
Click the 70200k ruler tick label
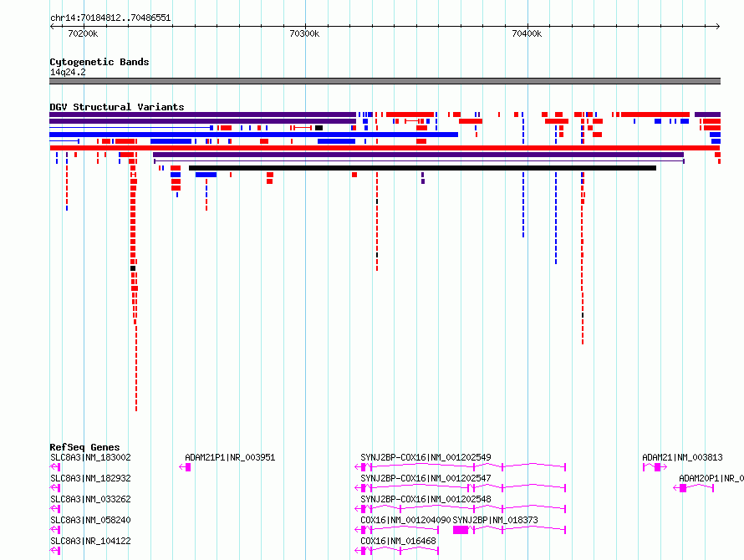pyautogui.click(x=83, y=33)
